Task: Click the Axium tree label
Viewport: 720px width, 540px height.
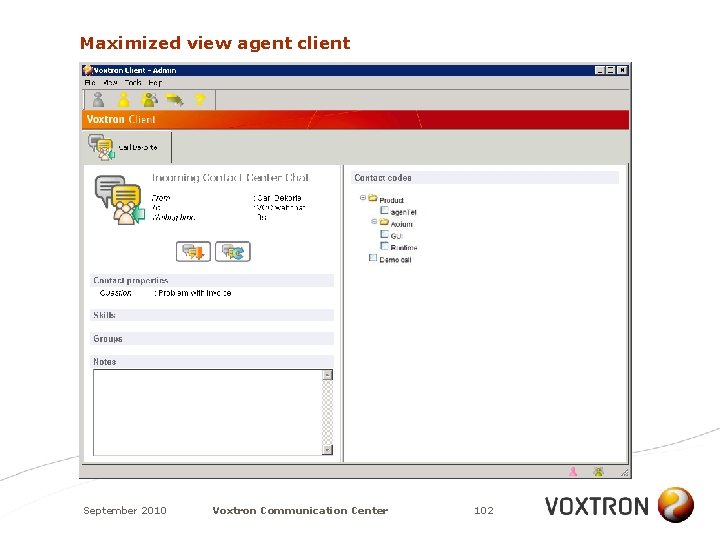Action: 402,224
